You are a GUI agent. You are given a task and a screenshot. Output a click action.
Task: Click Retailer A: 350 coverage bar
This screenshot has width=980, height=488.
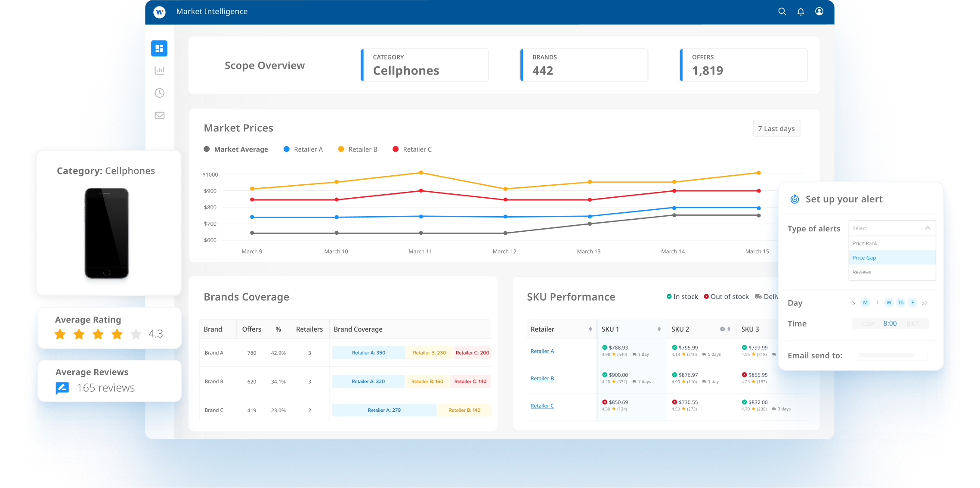pyautogui.click(x=368, y=353)
